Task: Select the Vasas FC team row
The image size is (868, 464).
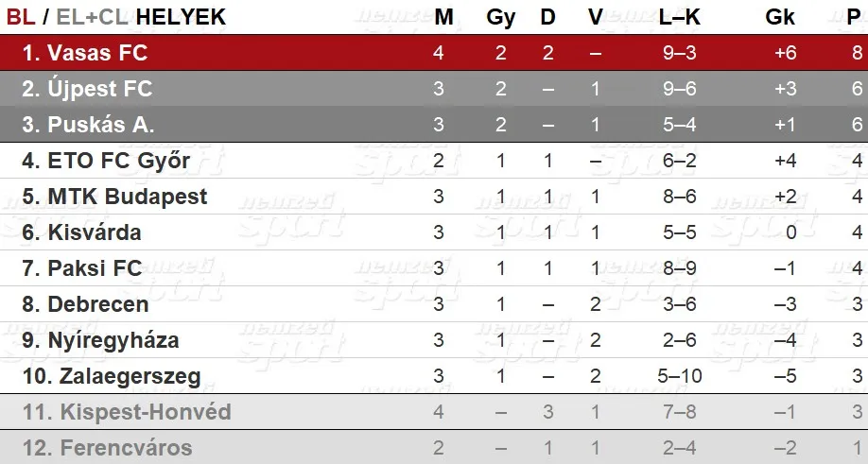Action: [x=434, y=53]
